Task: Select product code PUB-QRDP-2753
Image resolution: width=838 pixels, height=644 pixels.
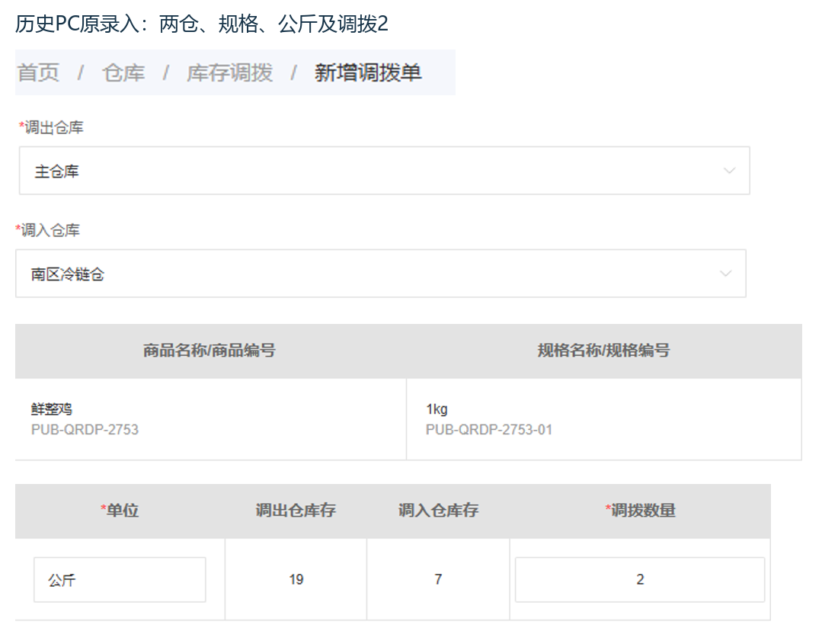Action: 85,429
